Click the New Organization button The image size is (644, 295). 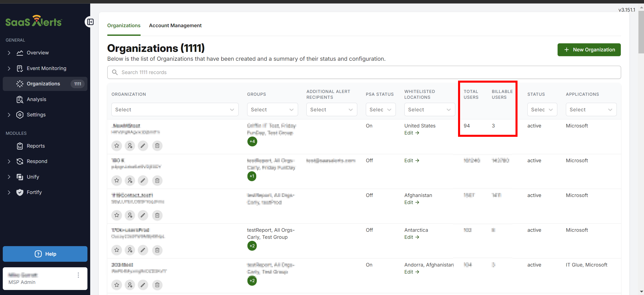[589, 50]
